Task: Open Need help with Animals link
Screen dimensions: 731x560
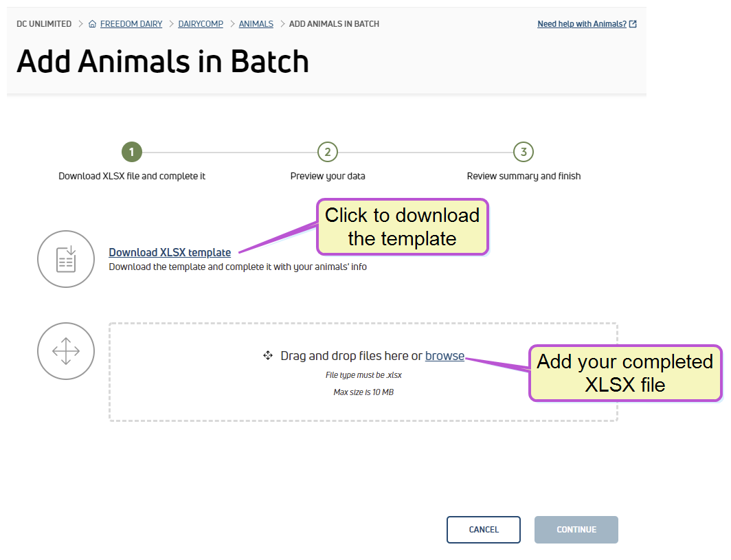Action: click(582, 24)
